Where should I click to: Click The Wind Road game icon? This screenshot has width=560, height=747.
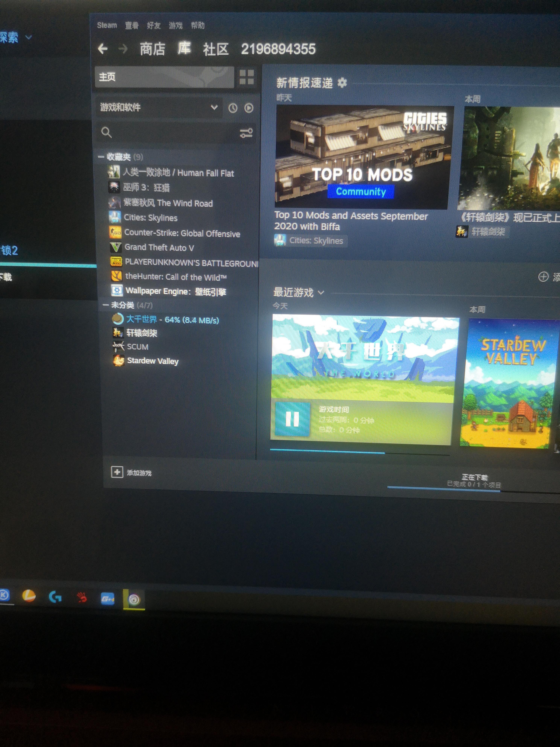[x=114, y=202]
